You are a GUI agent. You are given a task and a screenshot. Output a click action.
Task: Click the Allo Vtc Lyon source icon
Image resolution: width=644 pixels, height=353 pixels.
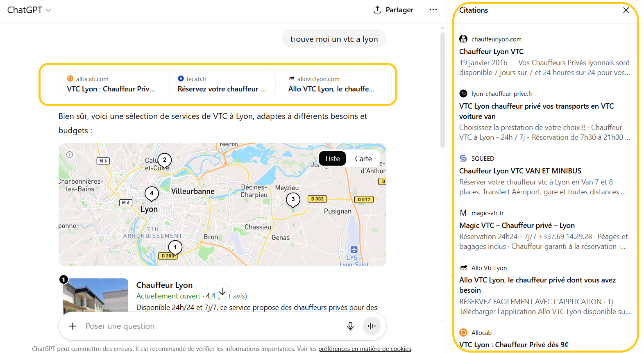tap(463, 268)
